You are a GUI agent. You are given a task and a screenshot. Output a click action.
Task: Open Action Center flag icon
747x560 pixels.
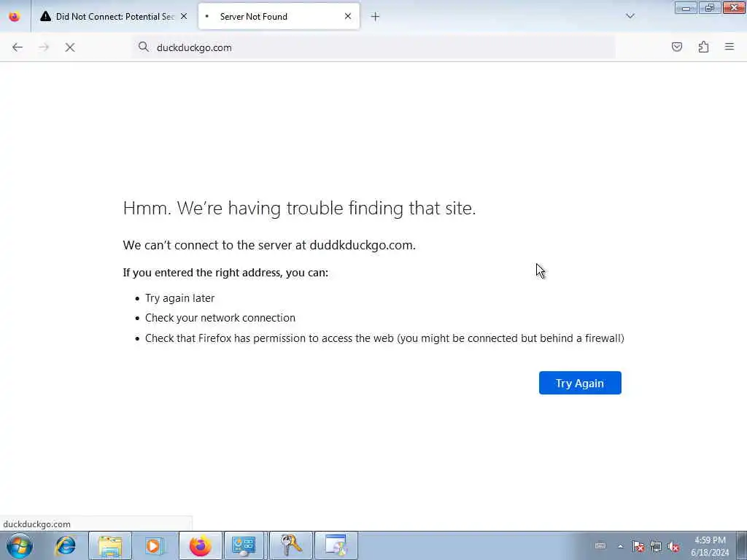tap(638, 546)
